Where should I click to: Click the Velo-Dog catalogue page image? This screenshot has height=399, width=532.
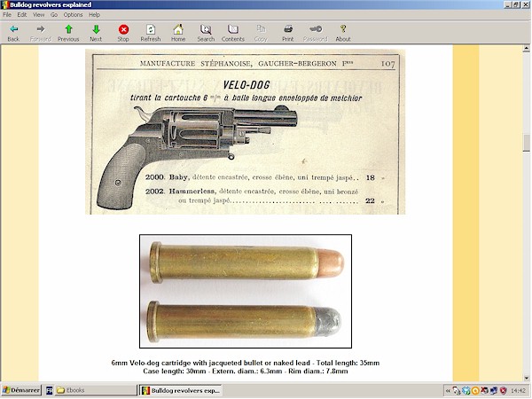click(x=245, y=131)
